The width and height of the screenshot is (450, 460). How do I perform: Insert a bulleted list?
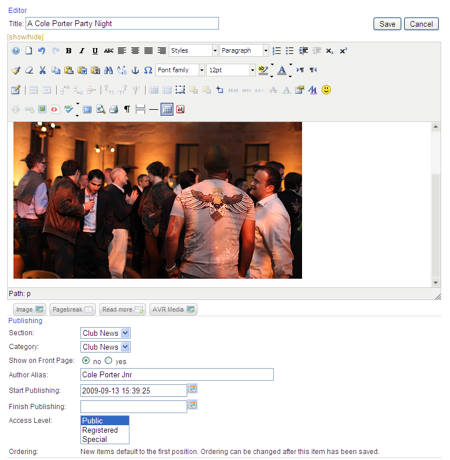[290, 51]
